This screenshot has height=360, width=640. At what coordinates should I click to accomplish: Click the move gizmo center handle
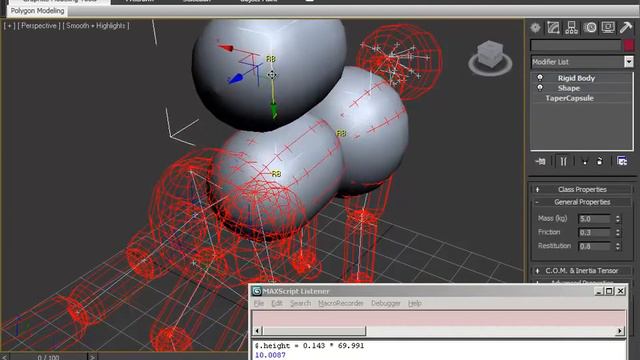272,75
